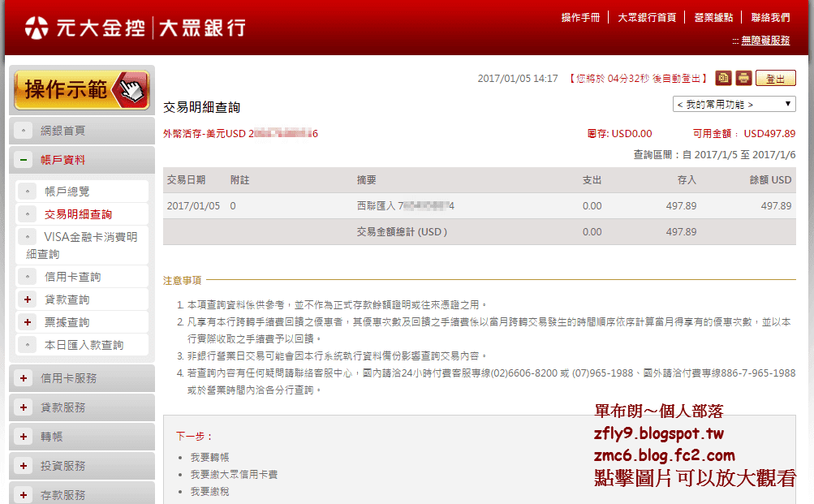This screenshot has width=814, height=504.
Task: Go to 大眾銀行首頁 link
Action: tap(647, 18)
